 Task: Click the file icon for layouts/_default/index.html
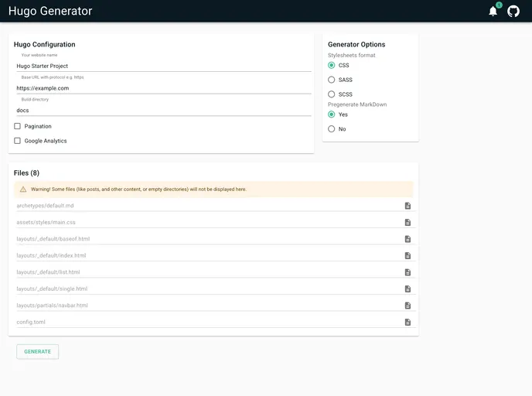[x=408, y=256]
